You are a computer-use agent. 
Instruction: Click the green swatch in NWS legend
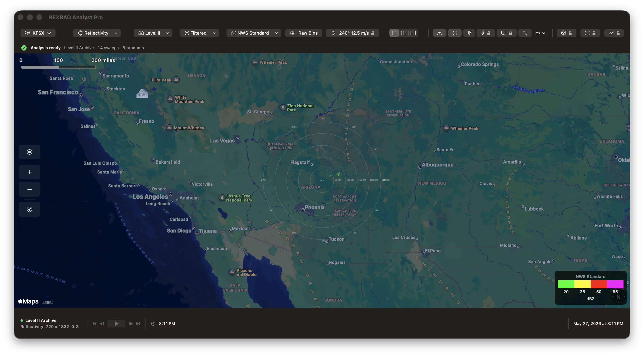click(x=566, y=284)
